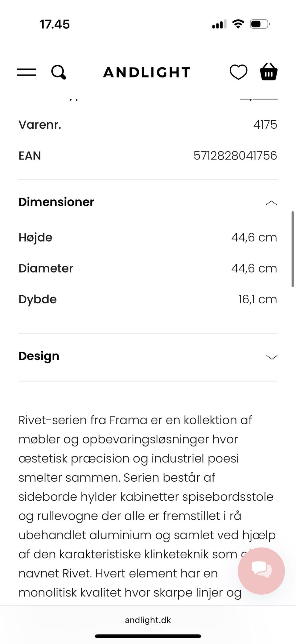This screenshot has height=644, width=296.
Task: Select the EAN number 5712828041756
Action: tap(235, 156)
